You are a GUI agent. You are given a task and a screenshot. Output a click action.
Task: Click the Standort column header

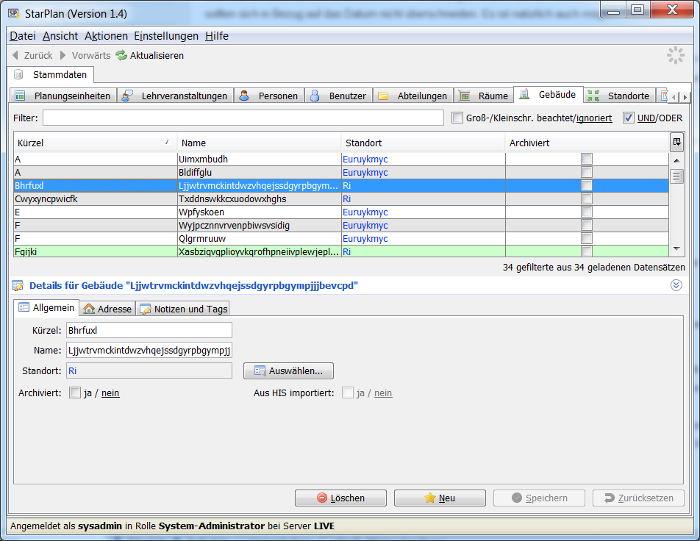point(423,143)
